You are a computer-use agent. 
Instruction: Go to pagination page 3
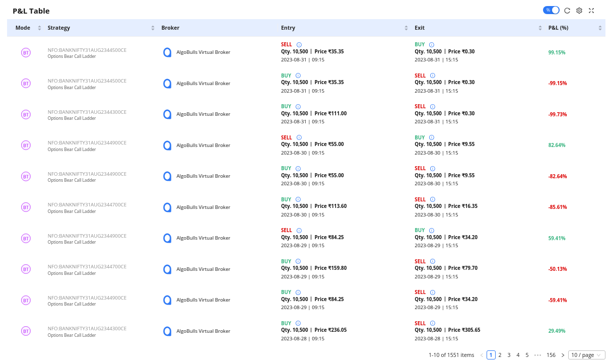509,355
